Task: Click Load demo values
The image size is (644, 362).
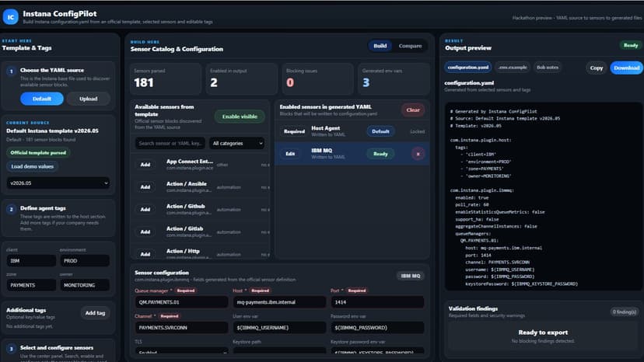Action: tap(33, 167)
